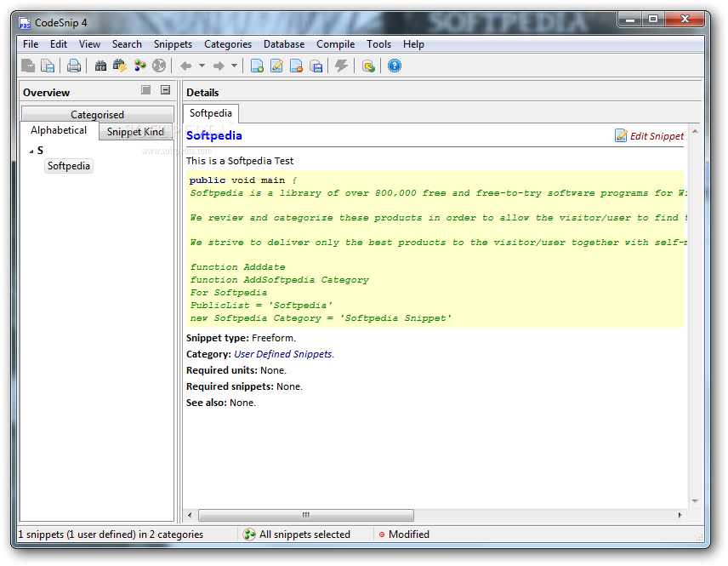This screenshot has width=728, height=566.
Task: Click the Save Selection (copy) toolbar icon
Action: [x=48, y=66]
